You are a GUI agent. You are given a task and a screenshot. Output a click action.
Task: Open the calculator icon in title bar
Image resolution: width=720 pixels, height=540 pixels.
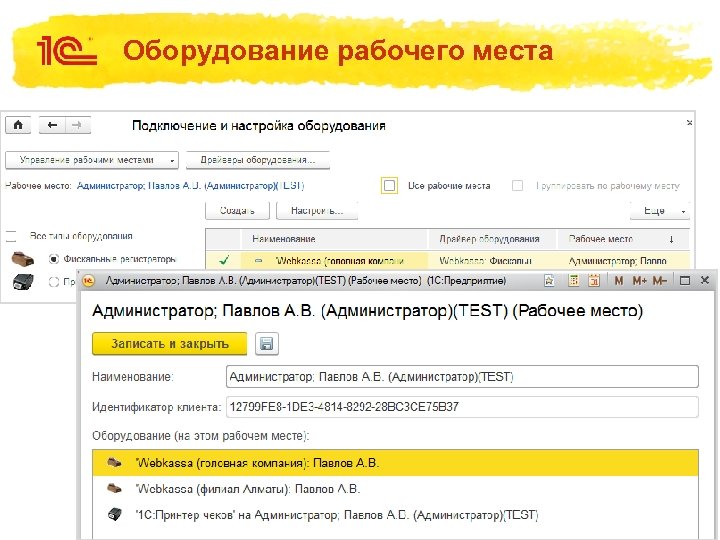(573, 281)
